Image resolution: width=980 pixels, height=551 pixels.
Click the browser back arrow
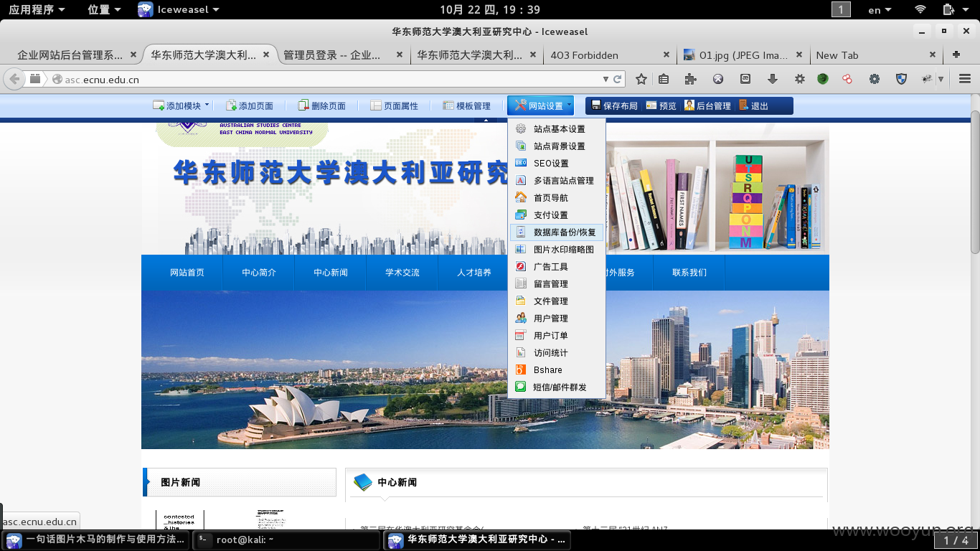click(14, 79)
